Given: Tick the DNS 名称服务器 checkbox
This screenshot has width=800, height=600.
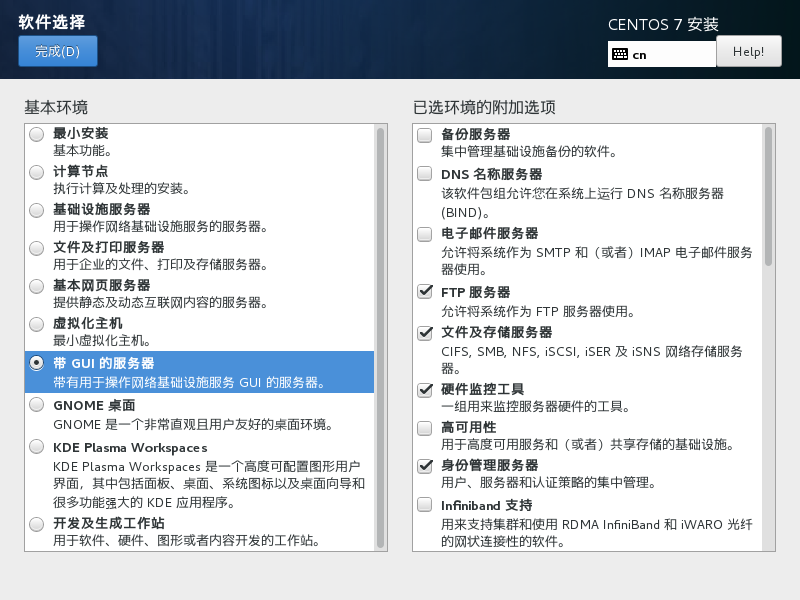Looking at the screenshot, I should point(424,173).
